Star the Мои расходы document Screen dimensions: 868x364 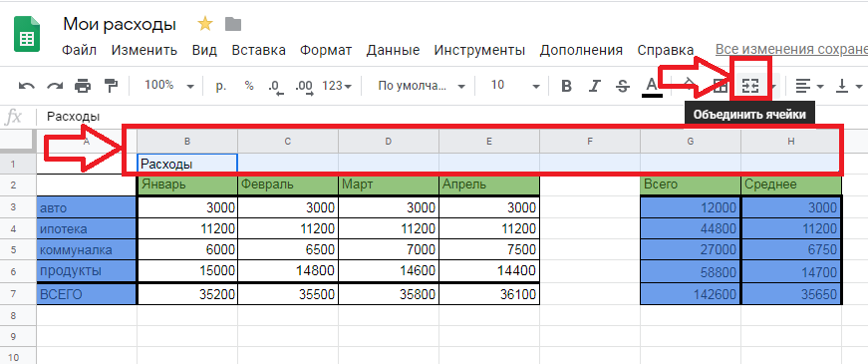coord(205,24)
